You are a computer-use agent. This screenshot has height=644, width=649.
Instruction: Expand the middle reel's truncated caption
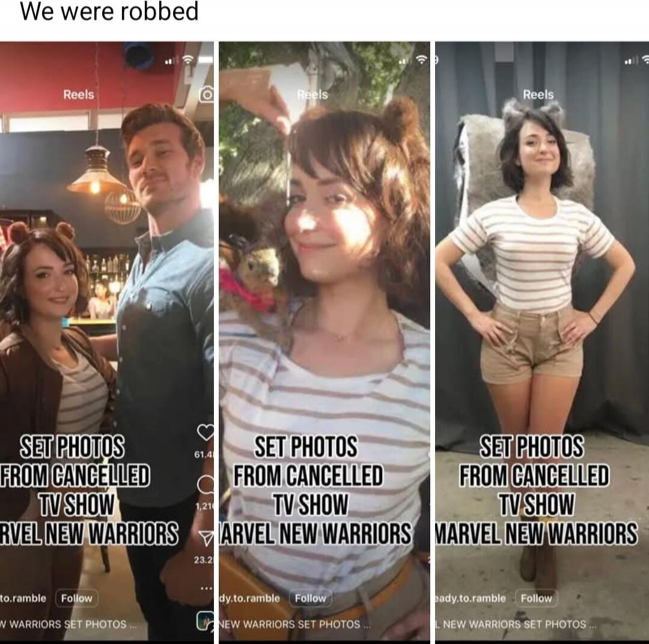(x=294, y=624)
